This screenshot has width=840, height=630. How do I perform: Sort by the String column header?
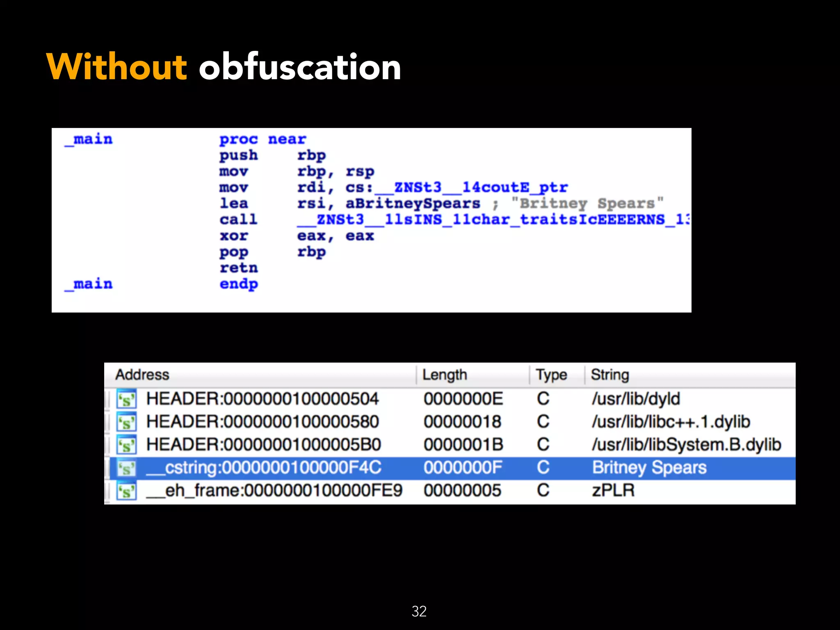tap(690, 375)
